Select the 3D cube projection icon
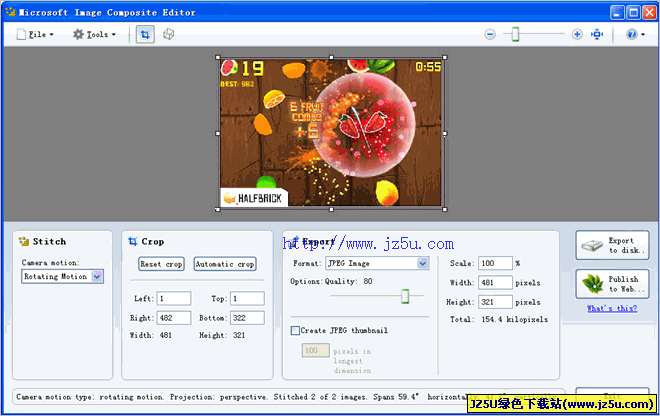The height and width of the screenshot is (416, 660). click(169, 34)
